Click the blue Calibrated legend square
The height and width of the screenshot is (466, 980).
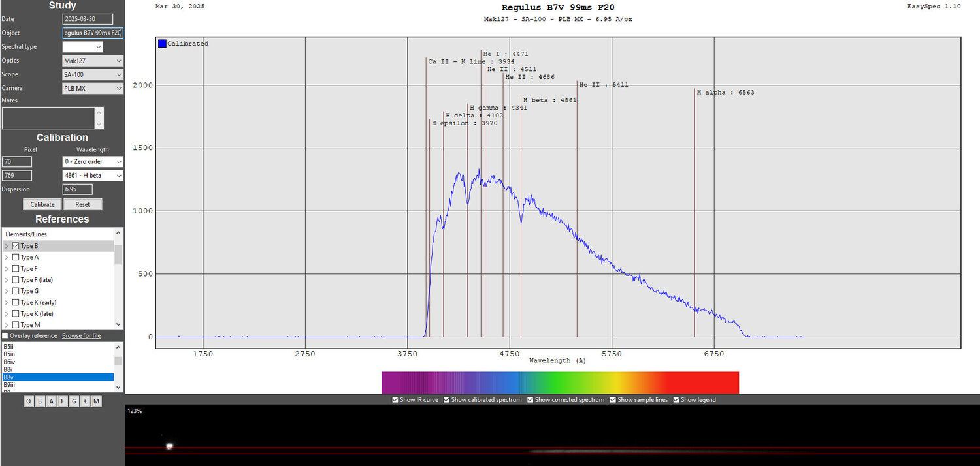point(162,44)
